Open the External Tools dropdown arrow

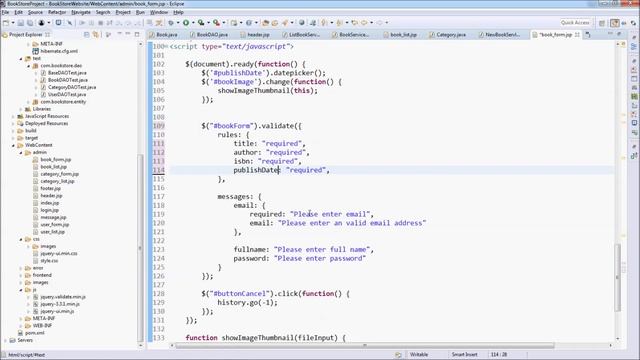coord(224,23)
